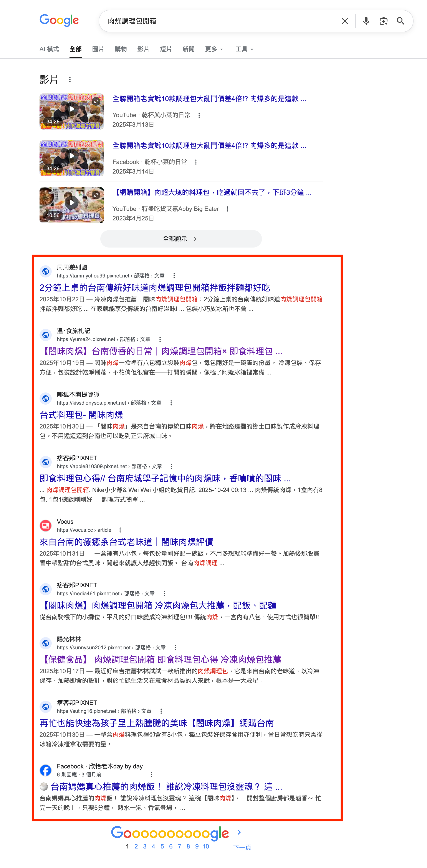Click into the search input field
Viewport: 427px width, 868px height.
click(219, 21)
